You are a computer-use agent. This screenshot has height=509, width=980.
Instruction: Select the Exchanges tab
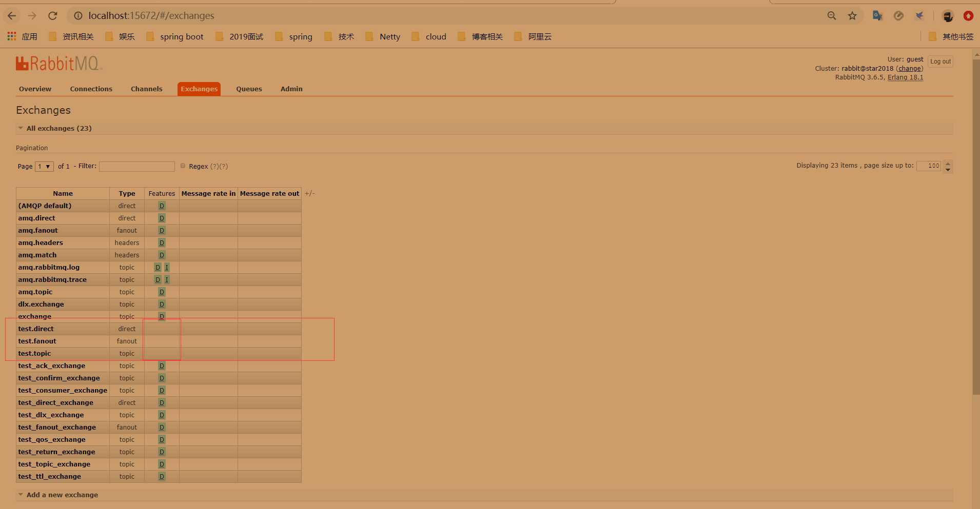click(199, 89)
